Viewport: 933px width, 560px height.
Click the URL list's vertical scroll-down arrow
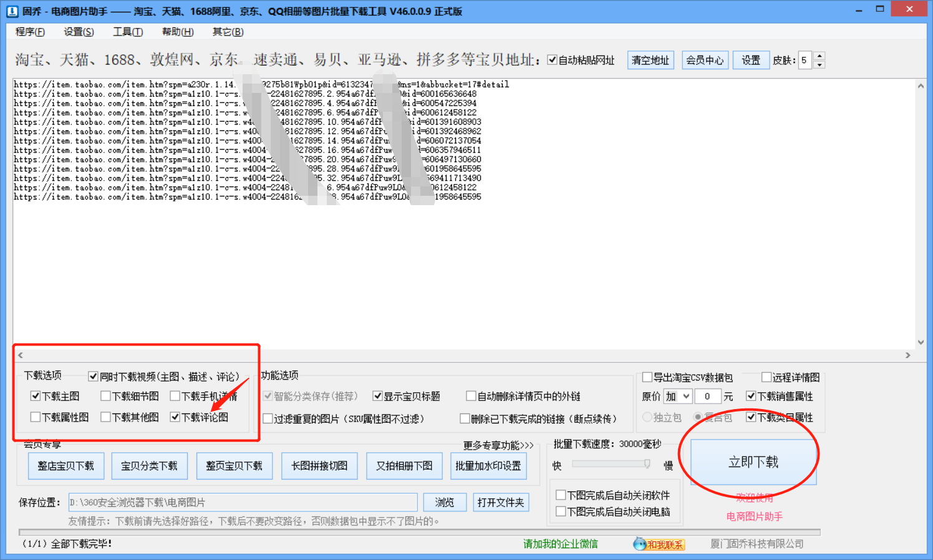tap(921, 342)
